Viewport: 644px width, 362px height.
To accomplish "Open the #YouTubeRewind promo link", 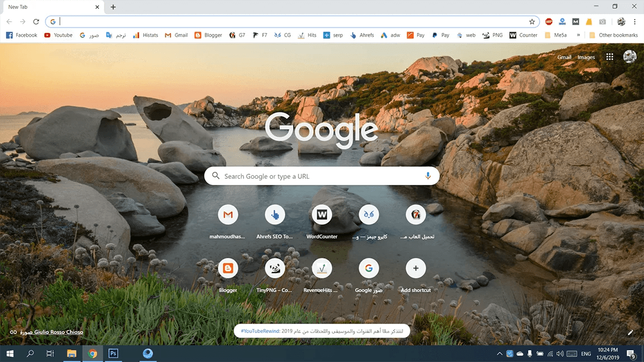I will pos(321,331).
